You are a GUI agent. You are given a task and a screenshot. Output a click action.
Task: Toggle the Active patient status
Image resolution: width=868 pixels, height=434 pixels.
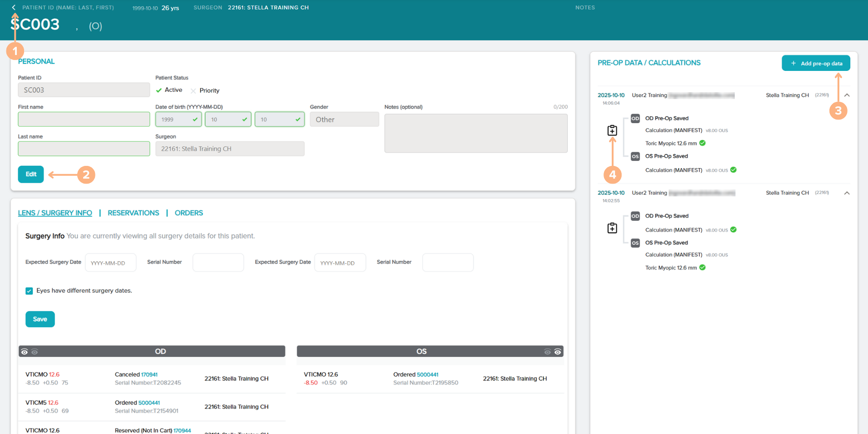159,90
